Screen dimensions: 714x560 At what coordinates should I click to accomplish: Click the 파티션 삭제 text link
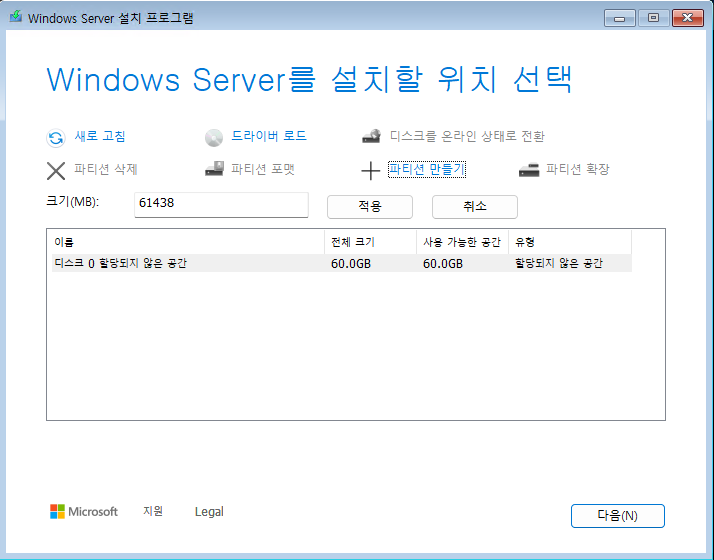click(106, 169)
